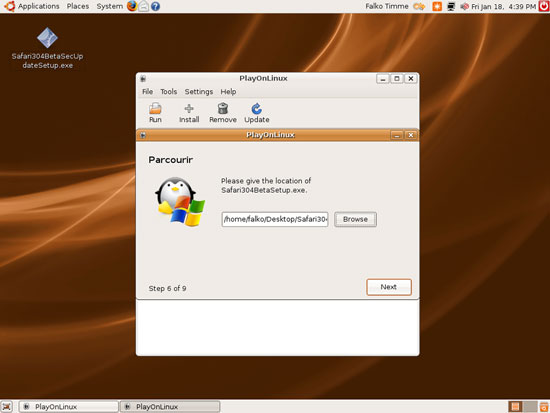
Task: Click the Install plus icon
Action: click(189, 108)
